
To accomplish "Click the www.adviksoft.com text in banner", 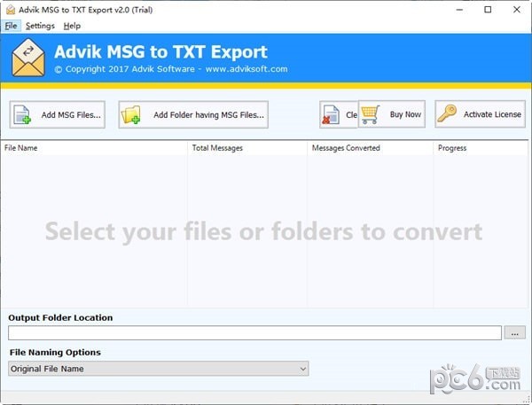I will [x=246, y=69].
